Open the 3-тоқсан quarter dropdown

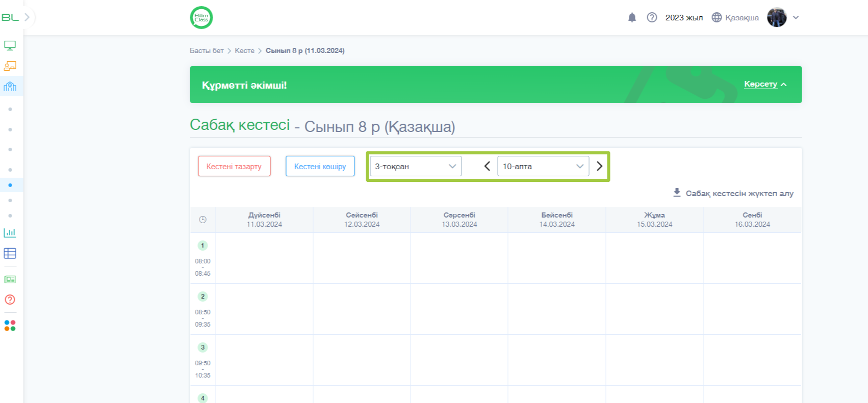(415, 166)
